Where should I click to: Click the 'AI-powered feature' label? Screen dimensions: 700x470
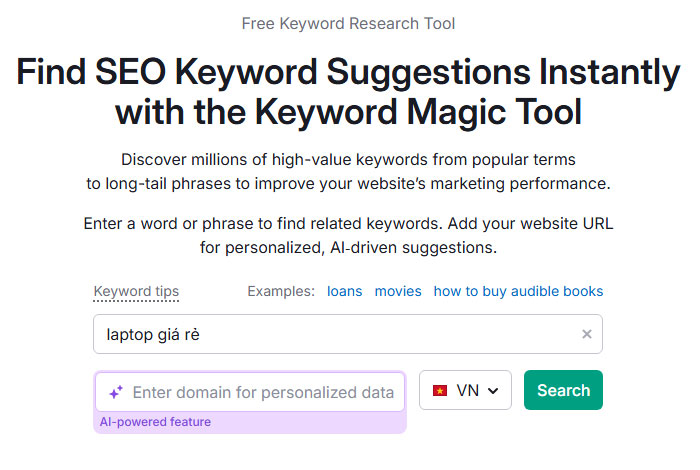tap(155, 422)
